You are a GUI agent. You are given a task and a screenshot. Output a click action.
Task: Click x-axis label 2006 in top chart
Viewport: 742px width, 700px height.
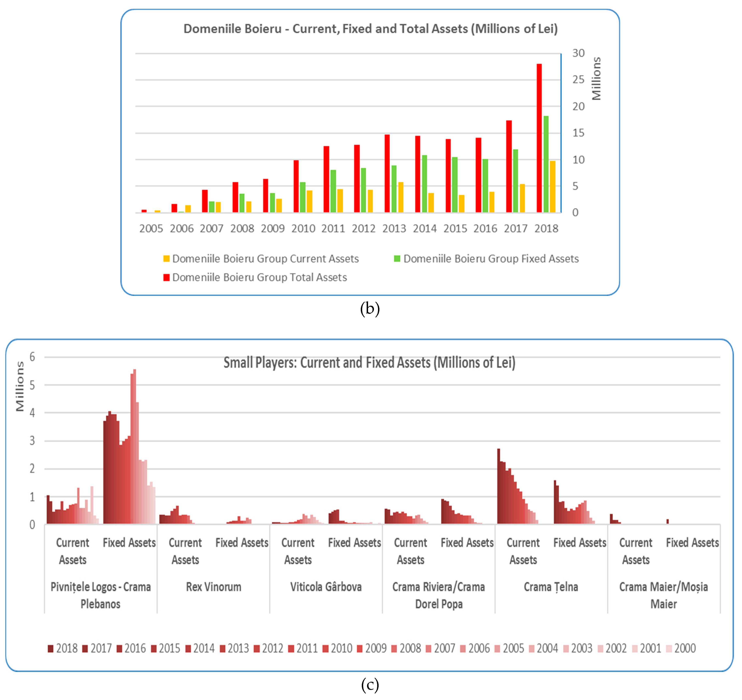(182, 228)
